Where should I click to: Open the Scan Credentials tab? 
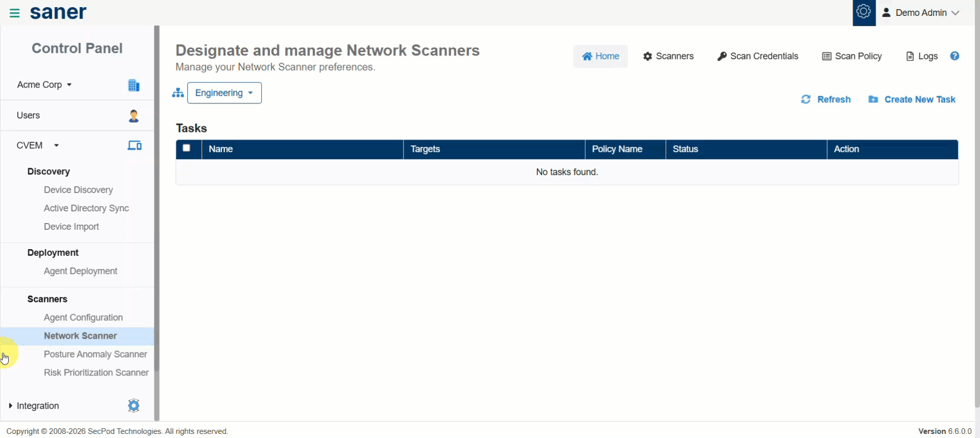pyautogui.click(x=758, y=56)
